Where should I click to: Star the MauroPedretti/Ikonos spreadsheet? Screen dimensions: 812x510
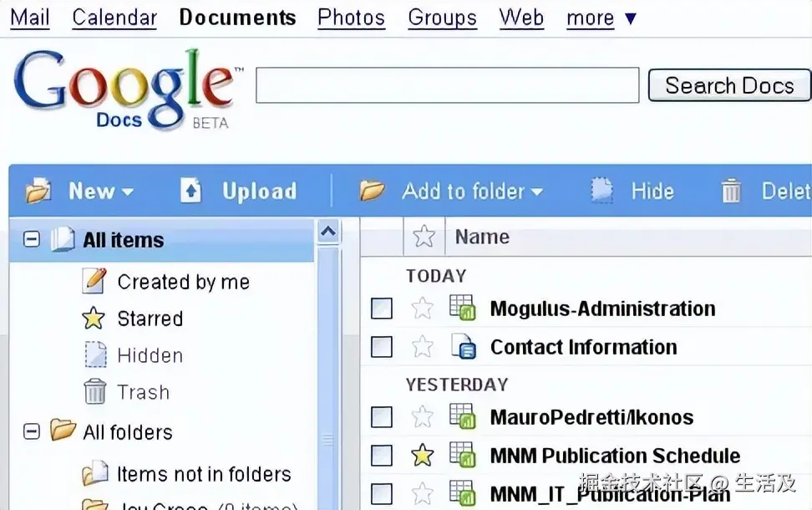423,416
